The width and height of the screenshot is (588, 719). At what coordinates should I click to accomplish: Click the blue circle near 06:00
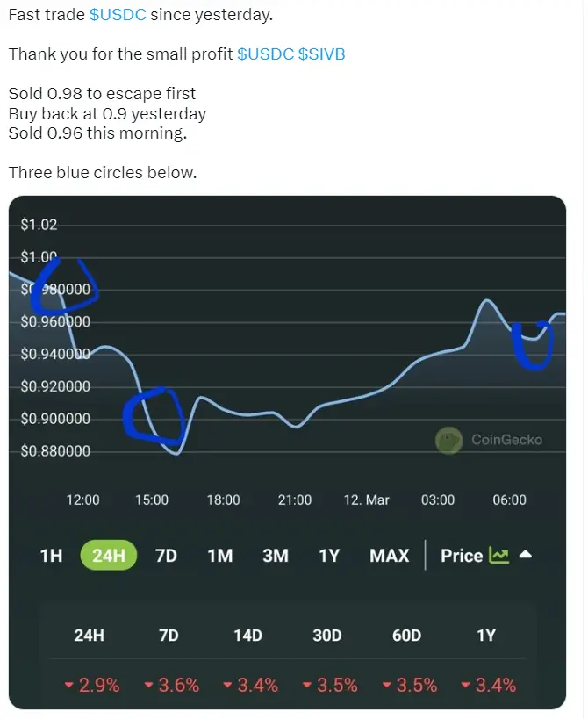click(x=532, y=345)
